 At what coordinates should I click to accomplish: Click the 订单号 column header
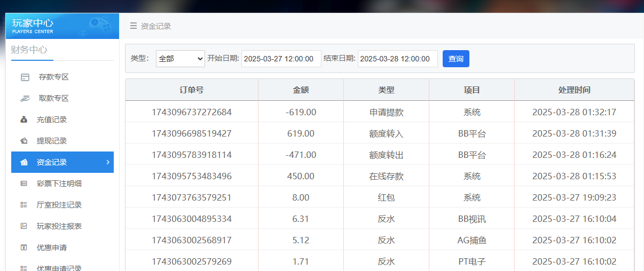[x=191, y=90]
